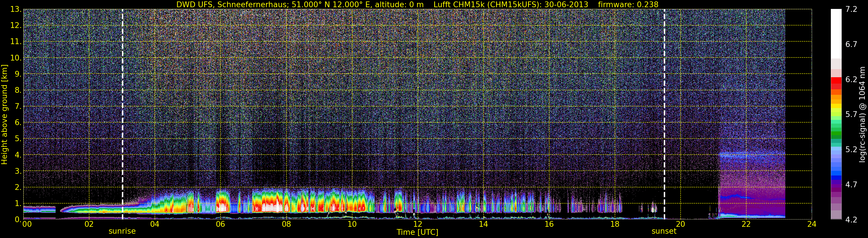
Task: Click the time axis tick '24'
Action: point(812,224)
